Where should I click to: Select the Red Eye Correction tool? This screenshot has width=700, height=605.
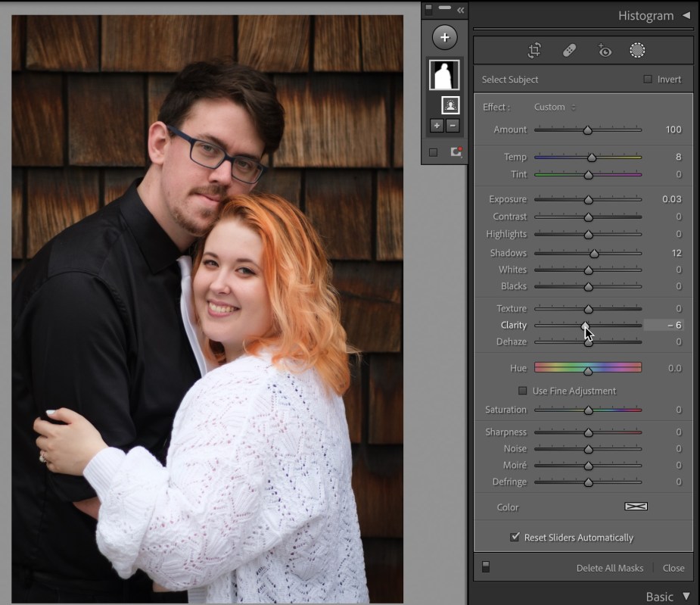click(603, 50)
